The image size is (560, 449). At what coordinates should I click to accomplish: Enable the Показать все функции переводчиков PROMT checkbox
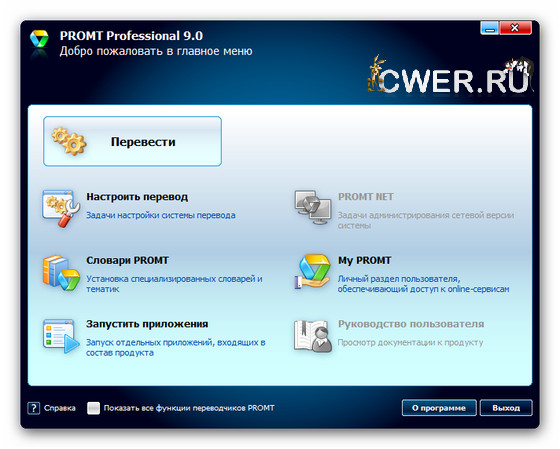point(94,408)
